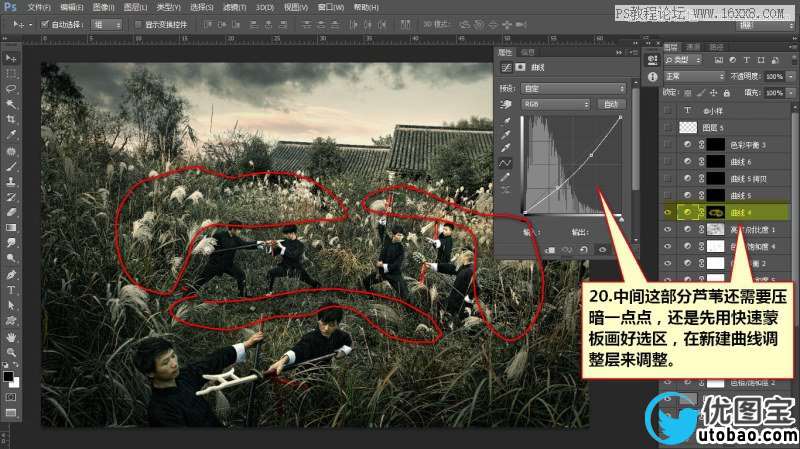Toggle the 显示变换控件 checkbox
The height and width of the screenshot is (449, 800).
pos(138,24)
